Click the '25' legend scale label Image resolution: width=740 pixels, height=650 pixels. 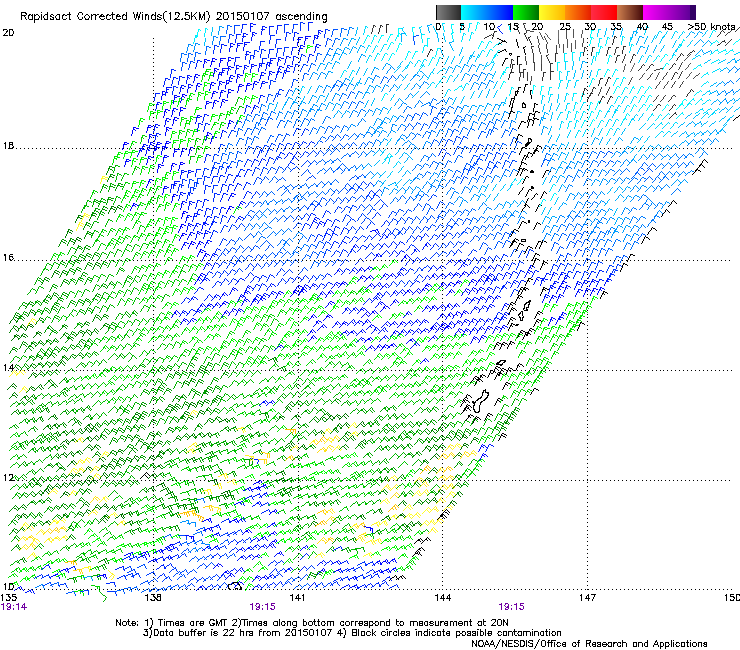pos(565,27)
